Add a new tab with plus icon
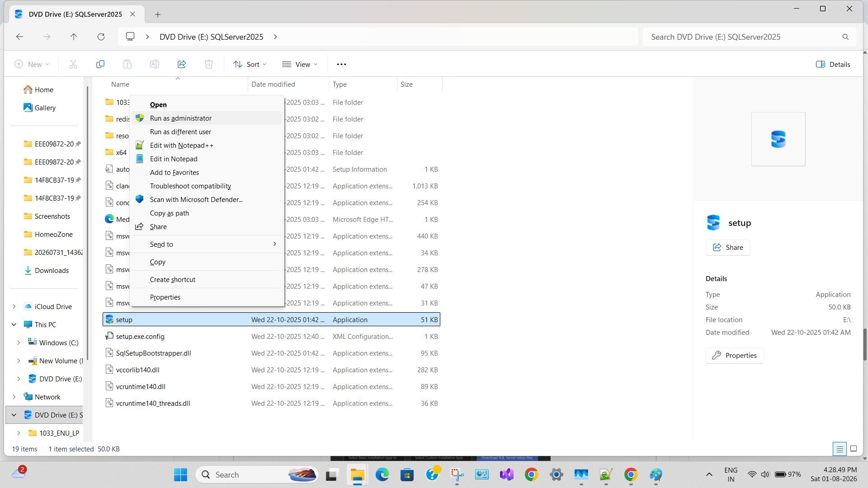Screen dimensions: 868x488 coord(158,14)
